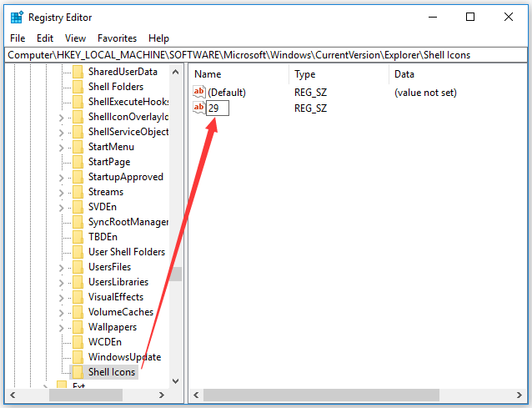The width and height of the screenshot is (532, 408).
Task: Click tree pane horizontal scroll right arrow
Action: point(162,395)
